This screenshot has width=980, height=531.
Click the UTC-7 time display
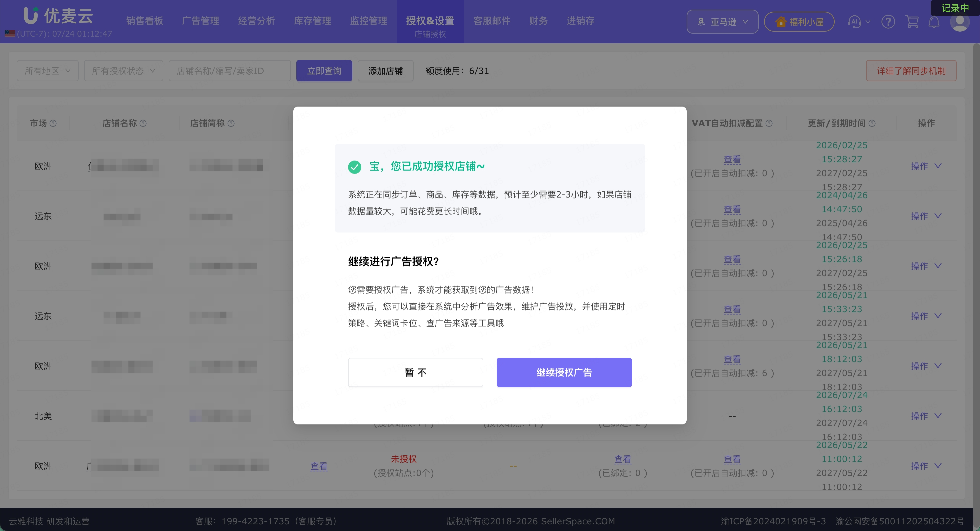click(x=64, y=34)
